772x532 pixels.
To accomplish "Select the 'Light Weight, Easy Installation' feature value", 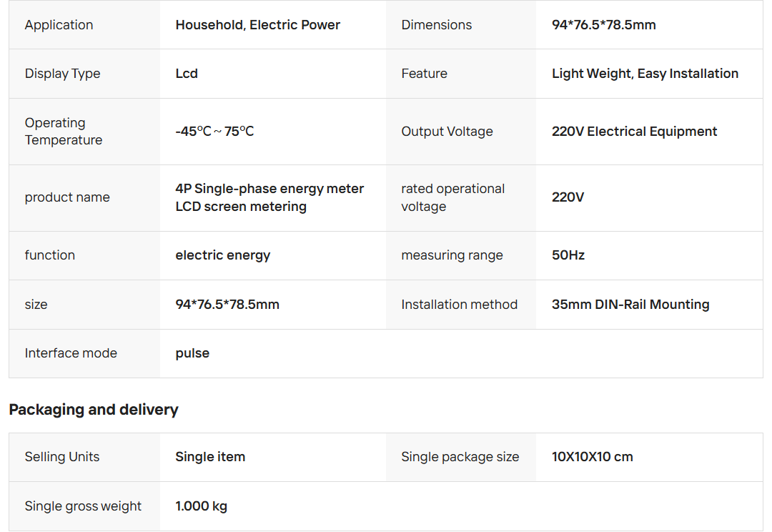I will 645,74.
